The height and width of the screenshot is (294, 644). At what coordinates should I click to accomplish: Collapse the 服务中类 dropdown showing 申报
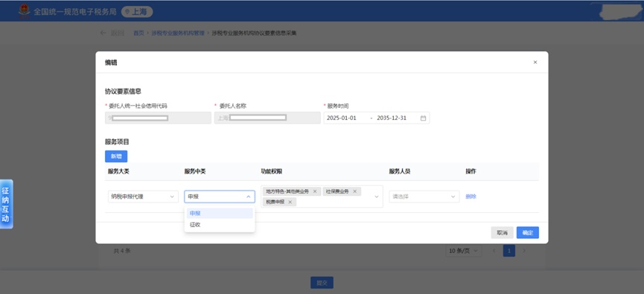(220, 196)
